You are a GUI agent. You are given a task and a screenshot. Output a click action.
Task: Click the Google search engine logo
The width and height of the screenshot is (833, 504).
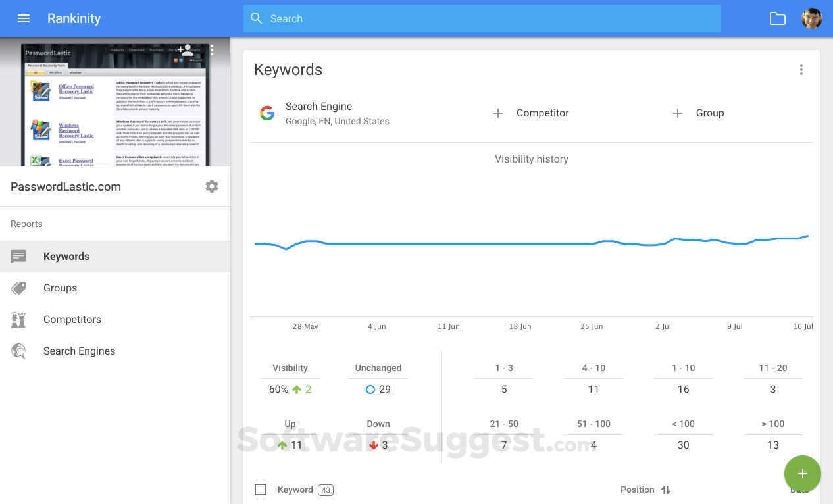point(267,113)
